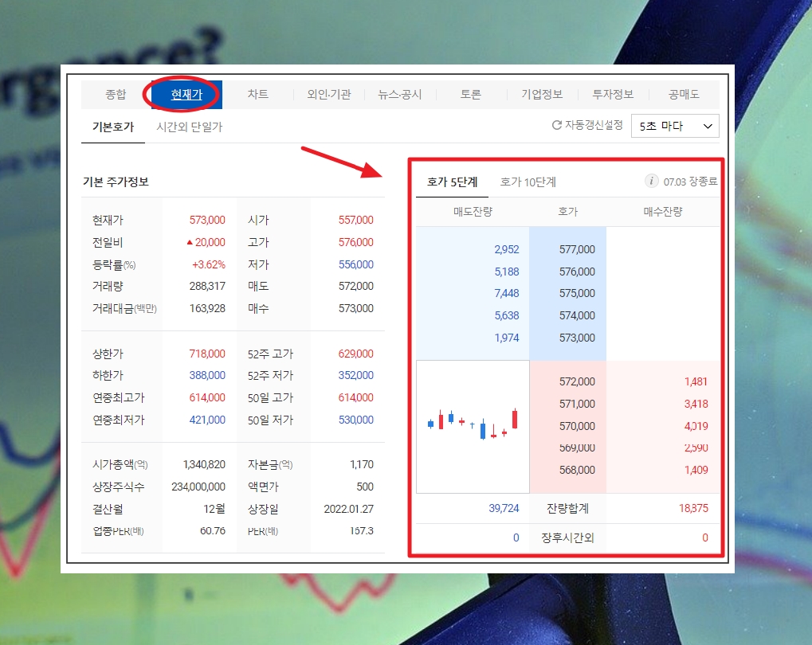Click the 매도잔량 column header

tap(473, 212)
